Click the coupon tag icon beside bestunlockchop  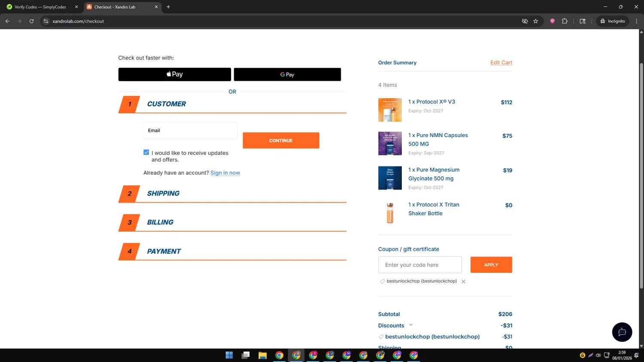pyautogui.click(x=382, y=281)
